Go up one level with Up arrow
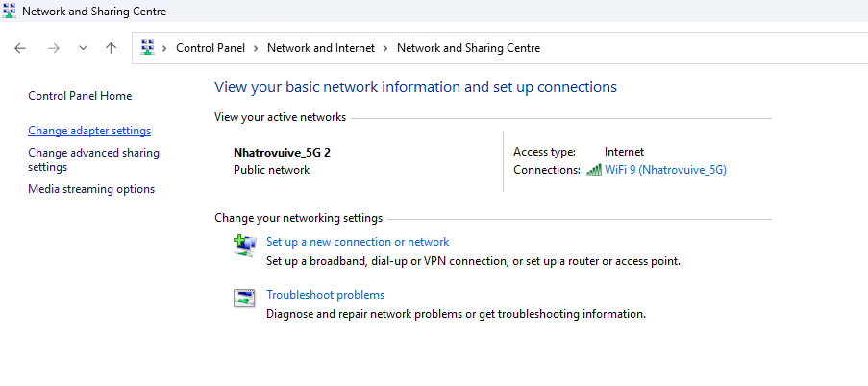868x386 pixels. pyautogui.click(x=112, y=48)
